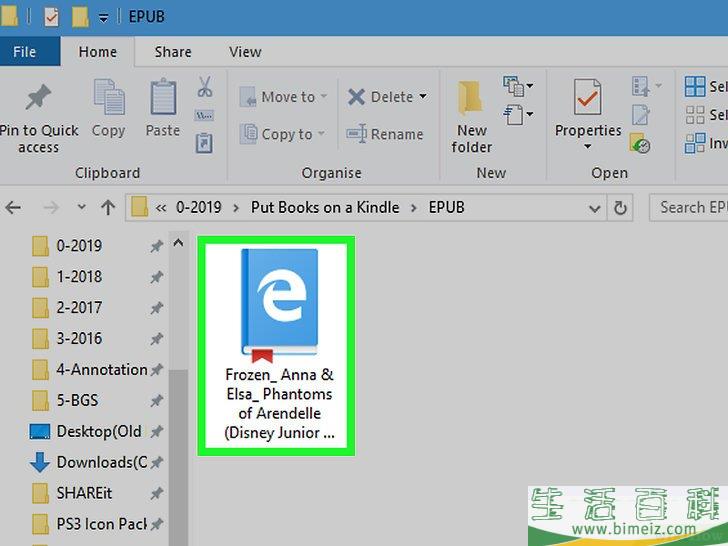Click the Refresh button in address bar

coord(620,208)
